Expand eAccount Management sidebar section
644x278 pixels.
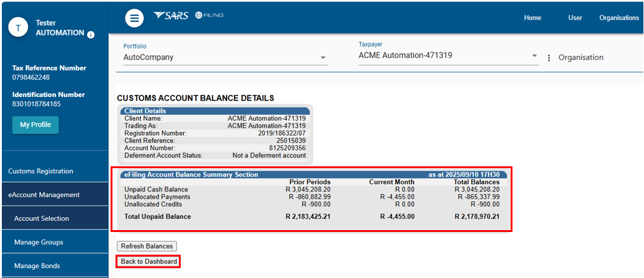[x=44, y=195]
